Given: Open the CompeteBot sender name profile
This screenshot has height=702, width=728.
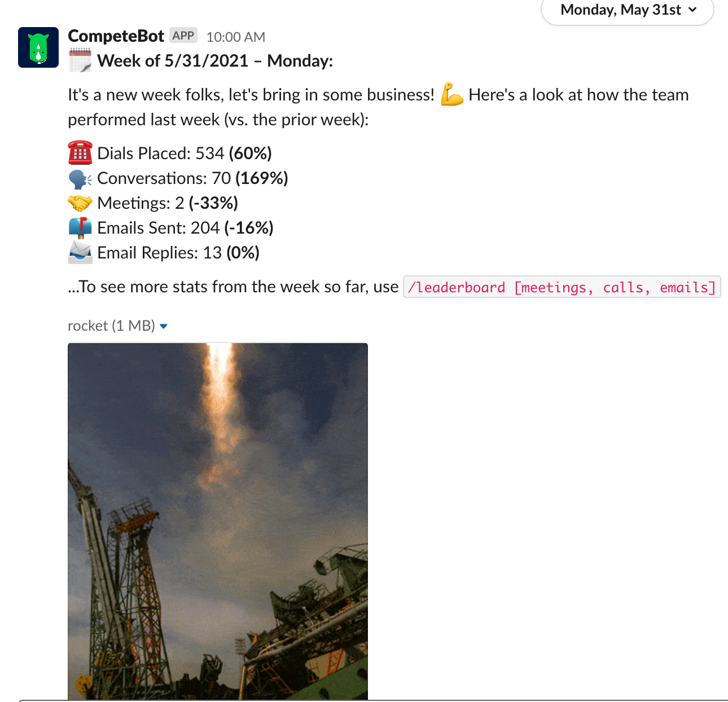Looking at the screenshot, I should pos(116,36).
